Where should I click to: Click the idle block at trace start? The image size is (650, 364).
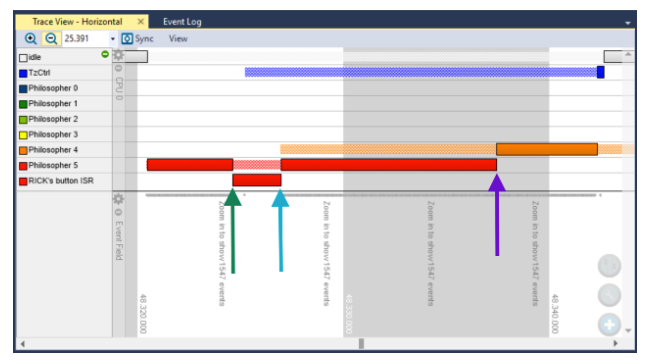coord(136,56)
